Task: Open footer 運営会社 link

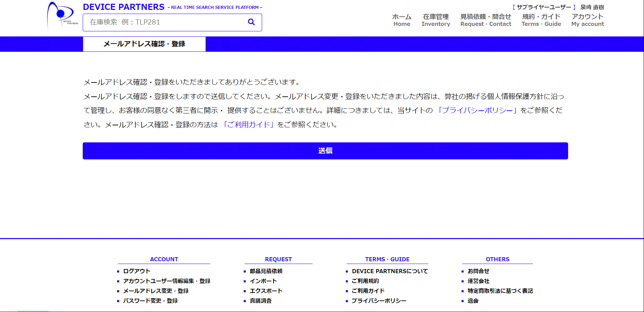Action: tap(478, 281)
